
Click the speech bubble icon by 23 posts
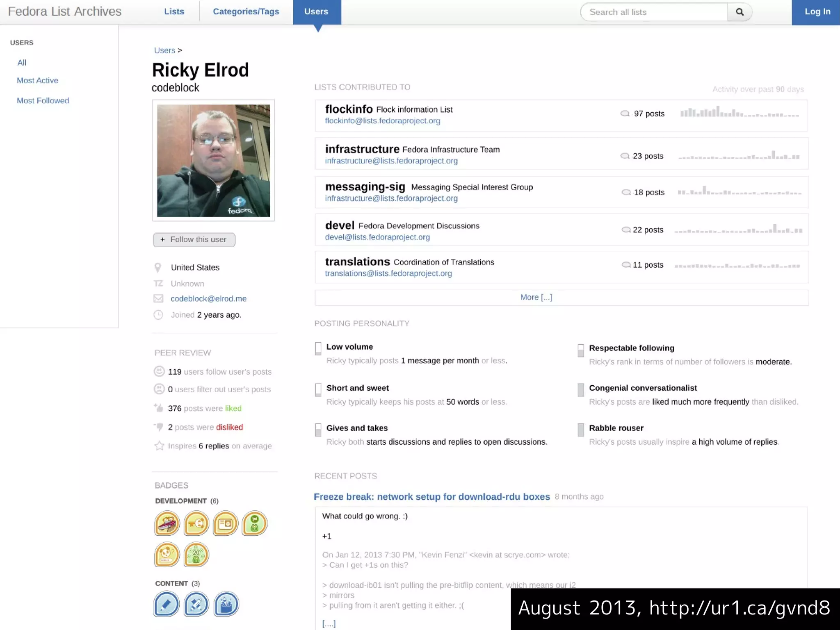click(x=625, y=156)
